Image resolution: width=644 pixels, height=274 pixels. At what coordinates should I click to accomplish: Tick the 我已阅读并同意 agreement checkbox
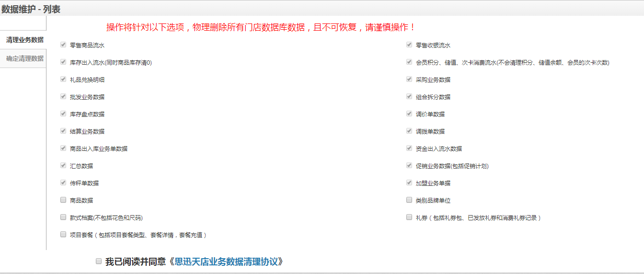[x=99, y=261]
